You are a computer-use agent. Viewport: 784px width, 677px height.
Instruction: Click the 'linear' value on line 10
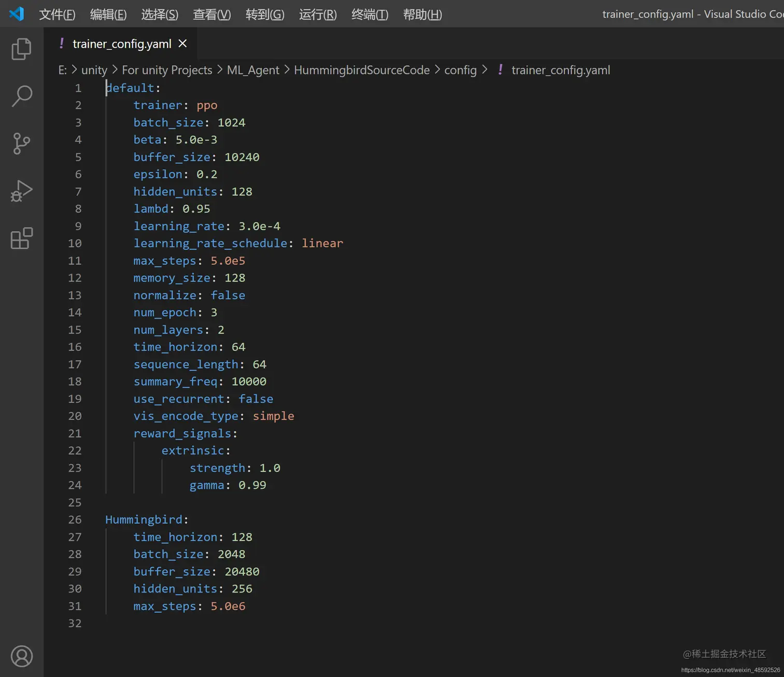pyautogui.click(x=323, y=243)
